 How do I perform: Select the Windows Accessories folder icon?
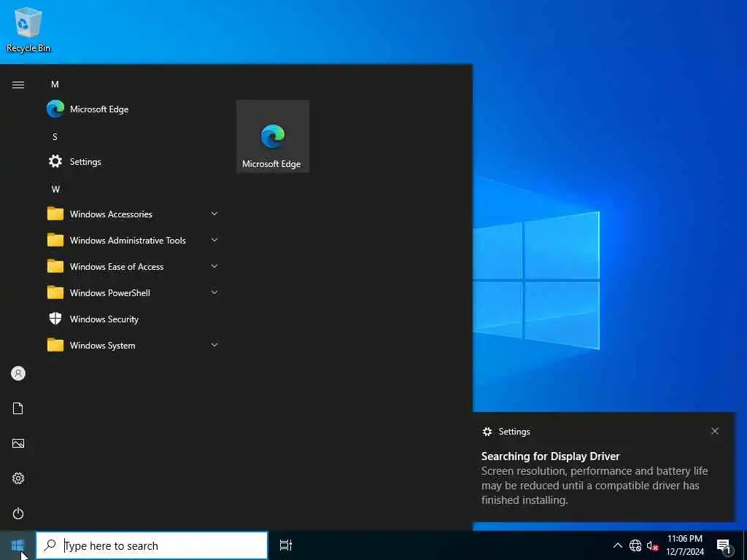(x=55, y=214)
